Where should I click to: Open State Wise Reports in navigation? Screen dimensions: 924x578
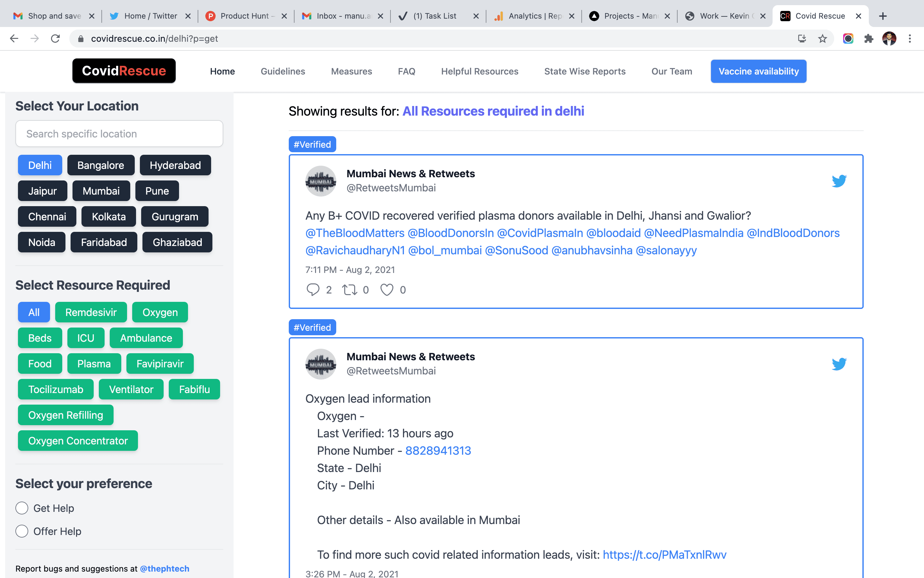pyautogui.click(x=585, y=72)
